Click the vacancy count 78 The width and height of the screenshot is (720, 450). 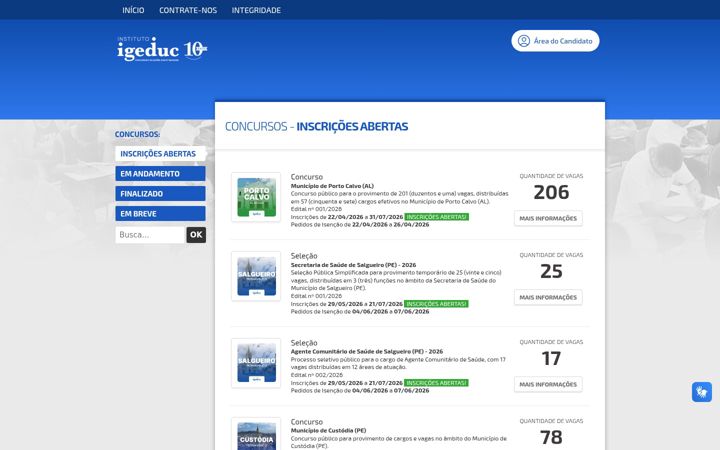[551, 437]
